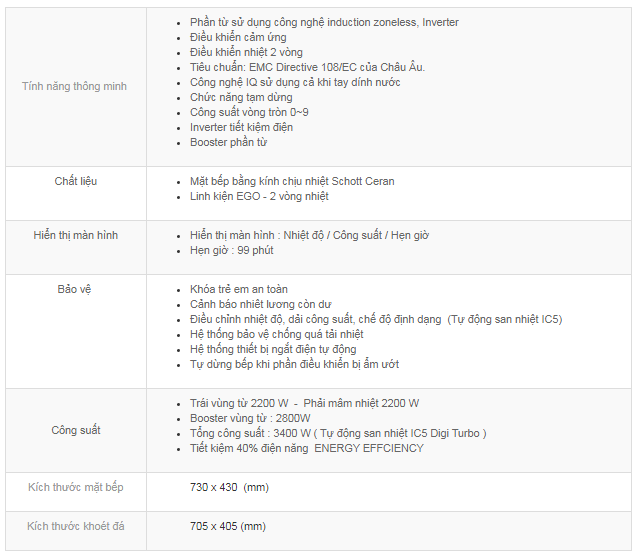Click "Hẹn giờ : 99 phút" line
Image resolution: width=635 pixels, height=558 pixels.
[x=232, y=250]
